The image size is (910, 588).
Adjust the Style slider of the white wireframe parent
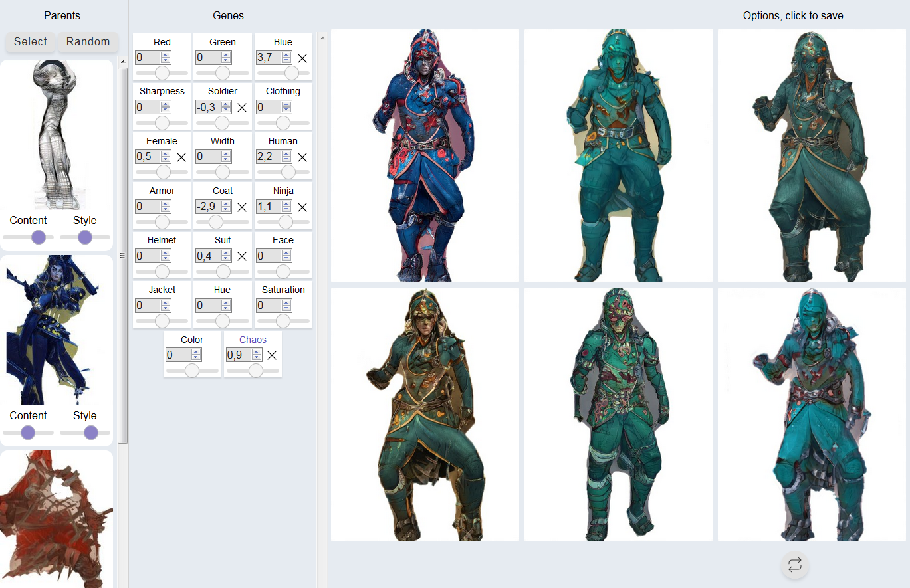tap(85, 237)
